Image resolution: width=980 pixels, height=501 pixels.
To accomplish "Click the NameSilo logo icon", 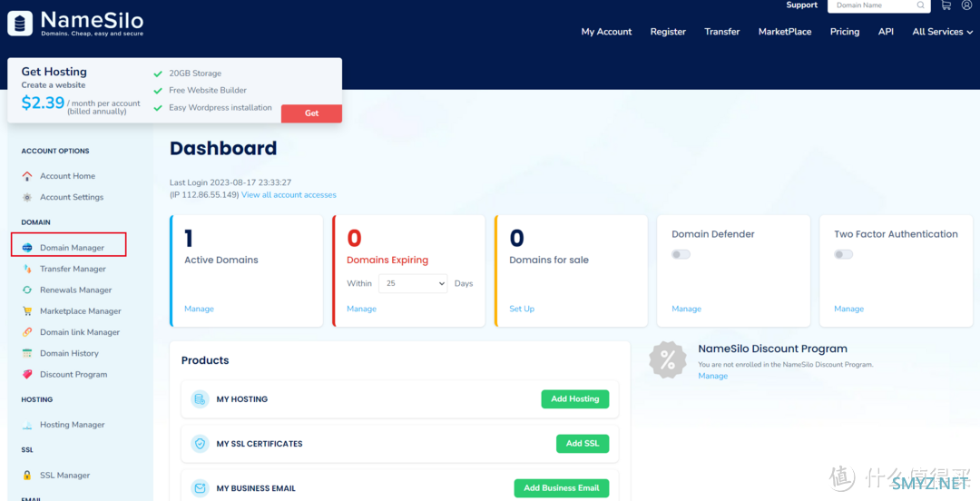I will 20,23.
